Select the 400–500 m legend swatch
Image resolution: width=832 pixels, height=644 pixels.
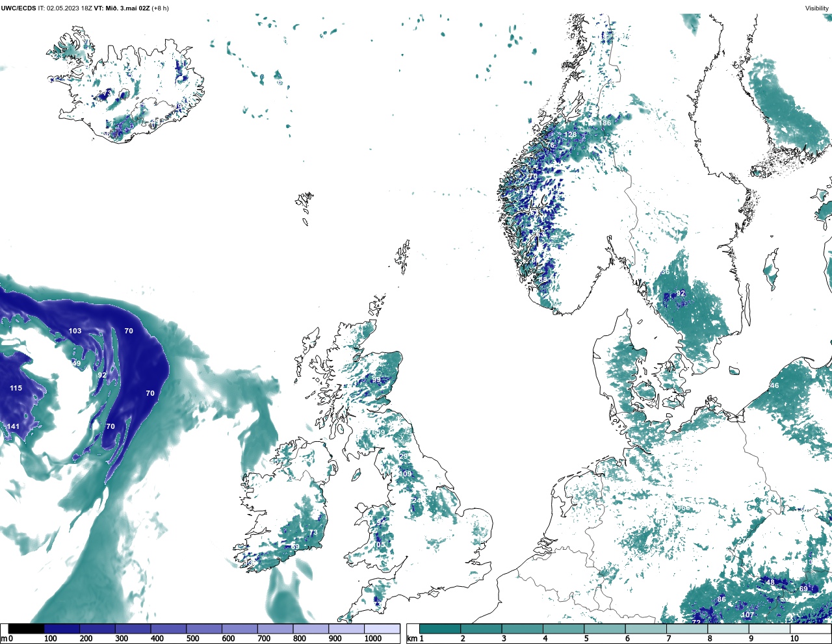[168, 629]
